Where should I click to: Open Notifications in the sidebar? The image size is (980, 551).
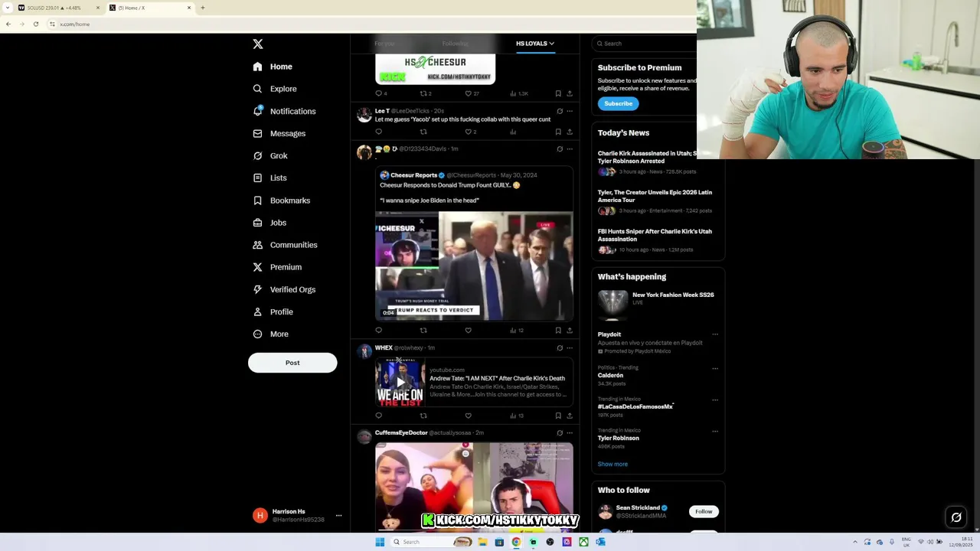(284, 111)
